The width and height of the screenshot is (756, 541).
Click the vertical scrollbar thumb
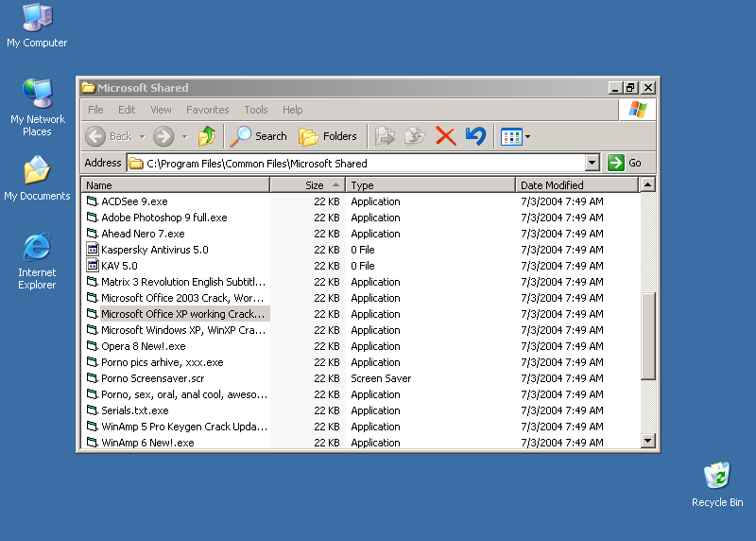pyautogui.click(x=647, y=337)
